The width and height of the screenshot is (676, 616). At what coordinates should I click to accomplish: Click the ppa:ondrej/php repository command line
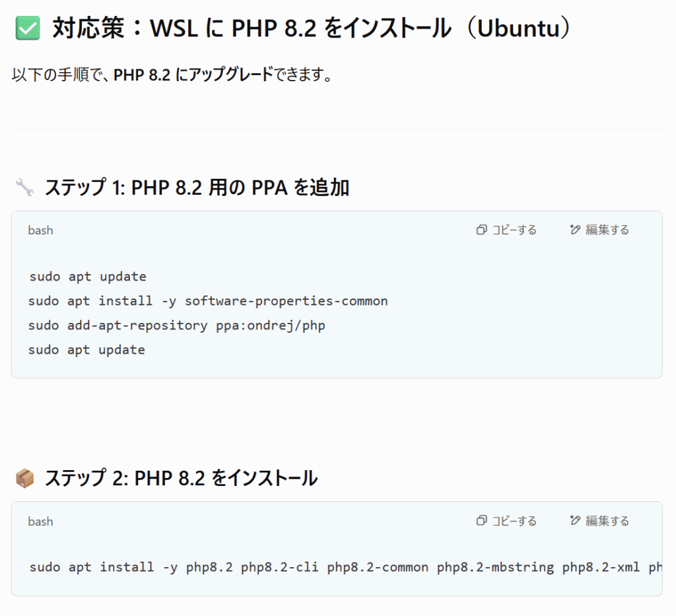177,325
